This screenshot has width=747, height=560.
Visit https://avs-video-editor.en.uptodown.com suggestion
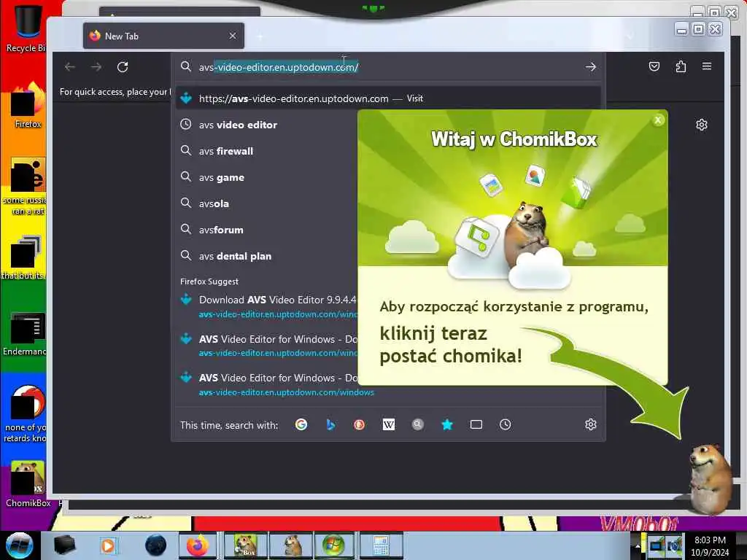tap(388, 98)
